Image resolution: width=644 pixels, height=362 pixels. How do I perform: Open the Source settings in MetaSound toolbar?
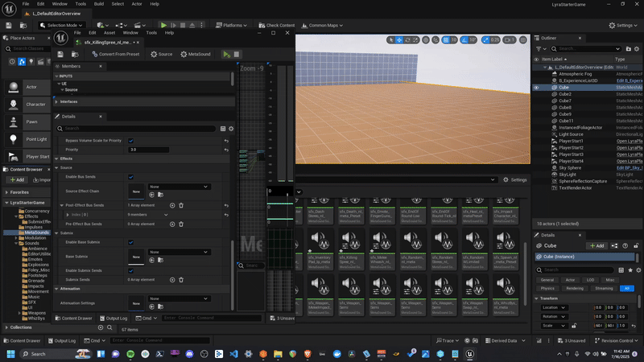[162, 54]
